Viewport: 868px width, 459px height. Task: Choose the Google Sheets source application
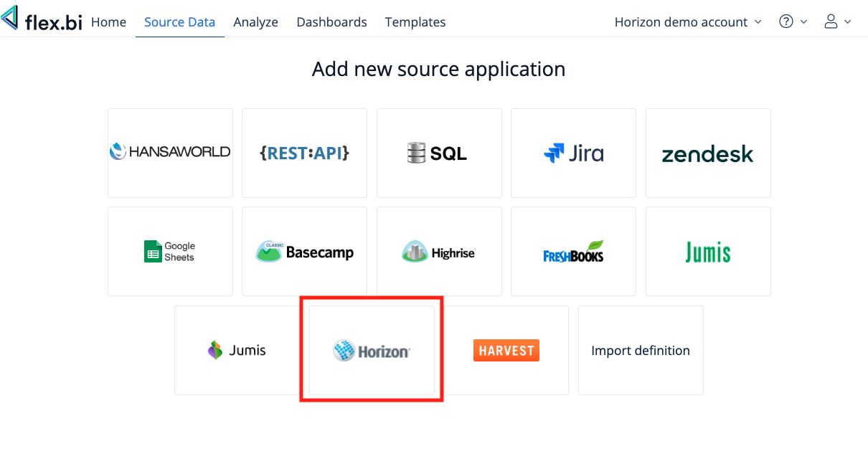tap(170, 251)
